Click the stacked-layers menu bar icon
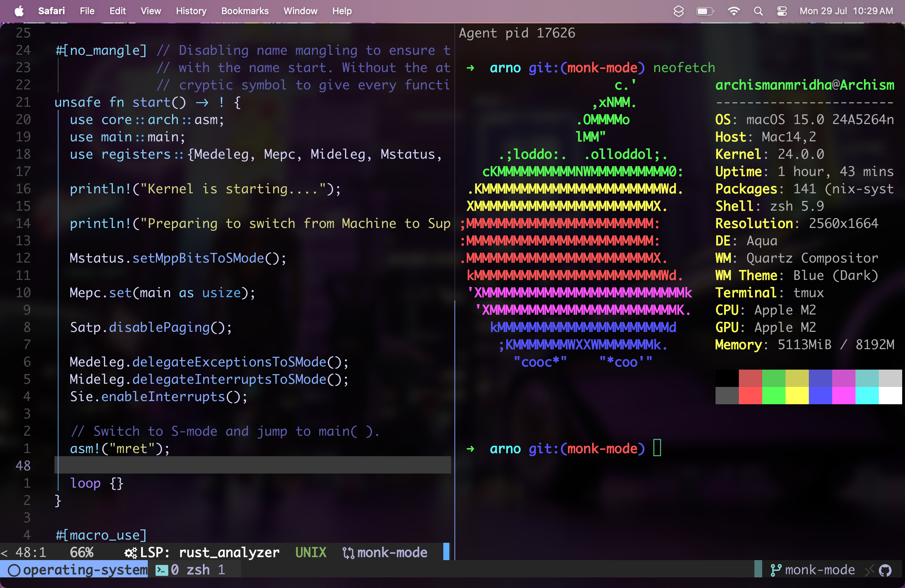 [678, 11]
